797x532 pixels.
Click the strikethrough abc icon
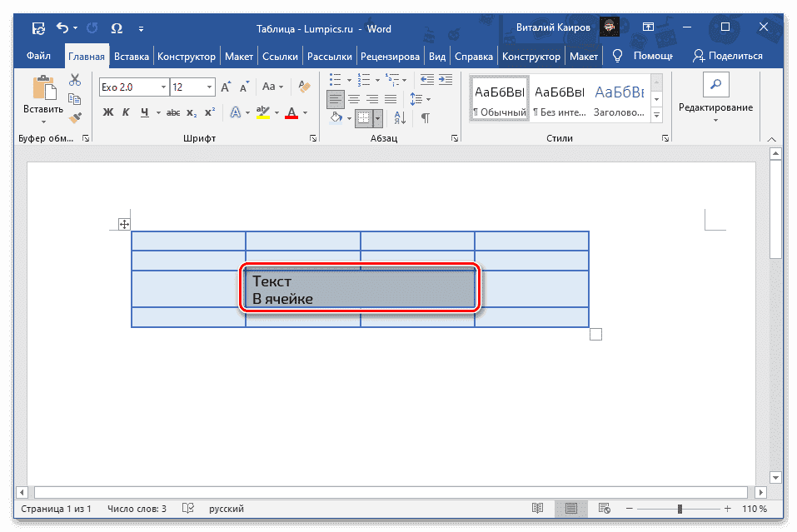[x=175, y=112]
